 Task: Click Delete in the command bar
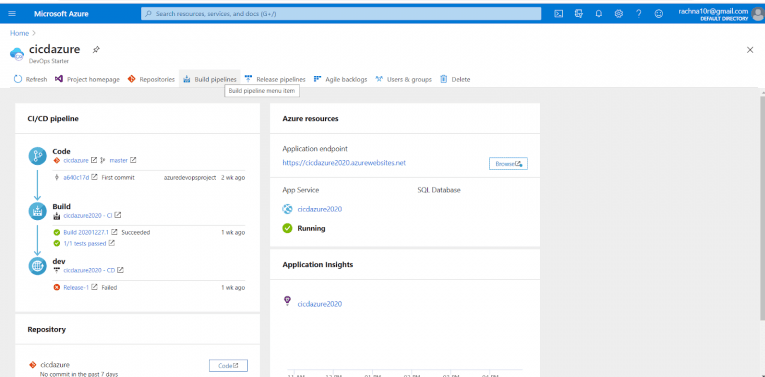pos(455,79)
